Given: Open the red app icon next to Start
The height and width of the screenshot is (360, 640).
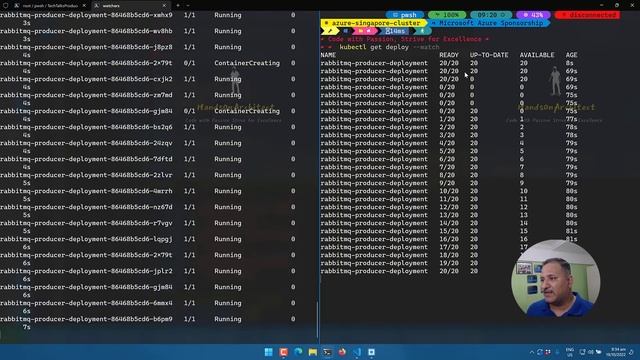Looking at the screenshot, I should 284,352.
